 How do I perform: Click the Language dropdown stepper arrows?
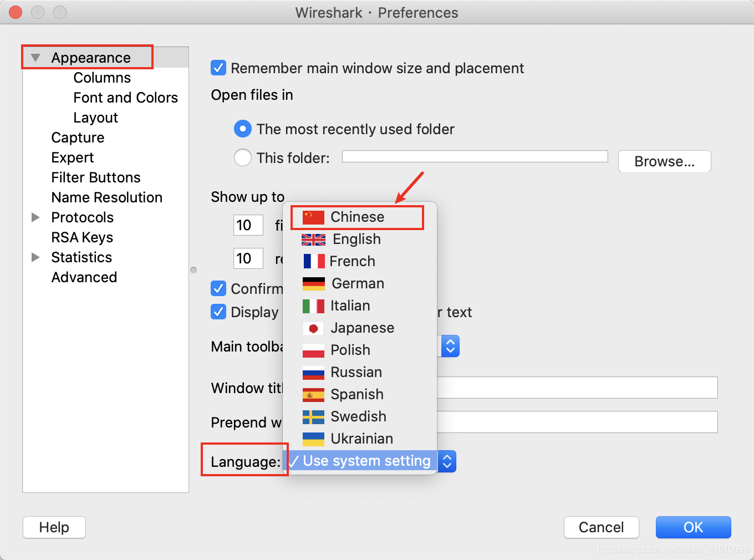coord(447,461)
